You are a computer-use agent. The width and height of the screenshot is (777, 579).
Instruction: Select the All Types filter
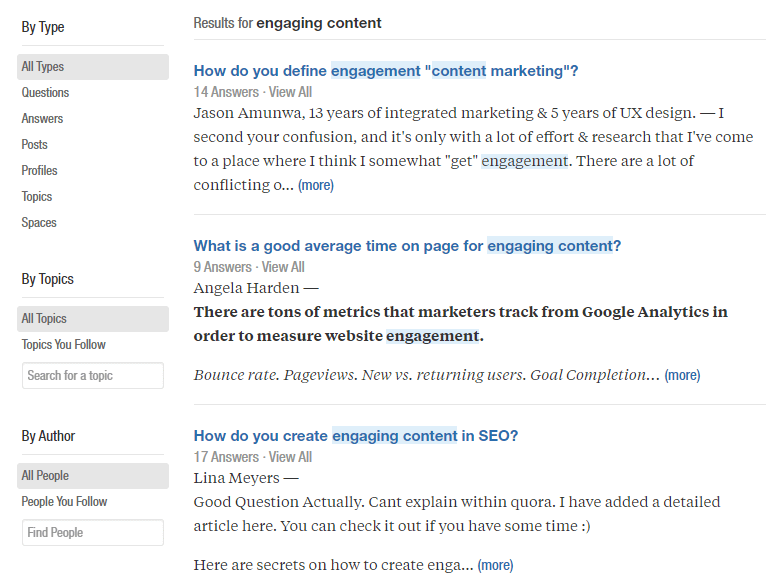[x=93, y=67]
